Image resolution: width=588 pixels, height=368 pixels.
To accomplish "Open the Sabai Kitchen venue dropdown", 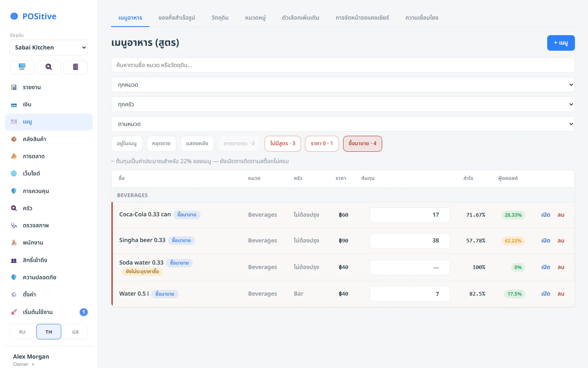I will (x=49, y=47).
